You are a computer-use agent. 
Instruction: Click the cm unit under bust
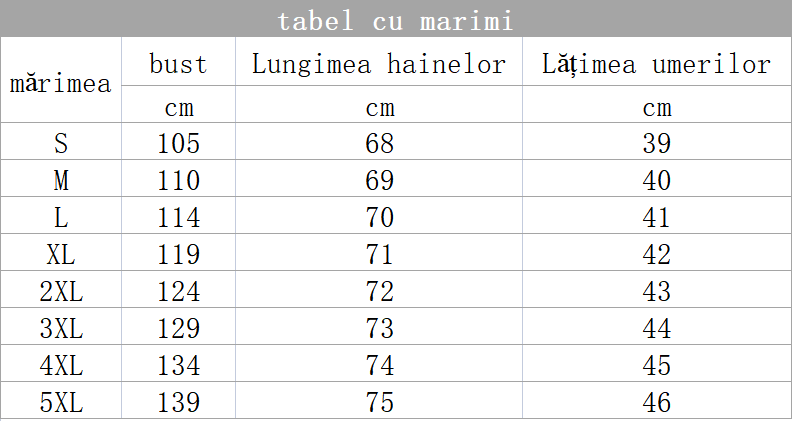click(179, 108)
